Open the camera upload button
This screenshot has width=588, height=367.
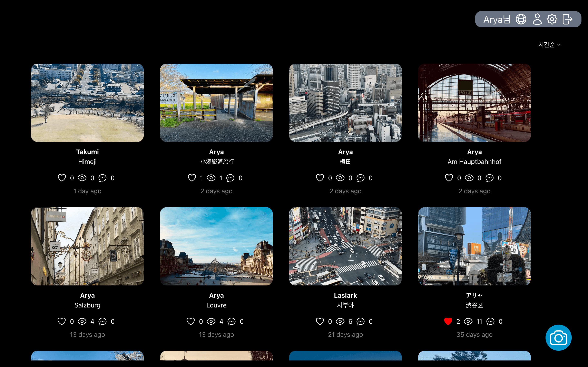[x=558, y=338]
